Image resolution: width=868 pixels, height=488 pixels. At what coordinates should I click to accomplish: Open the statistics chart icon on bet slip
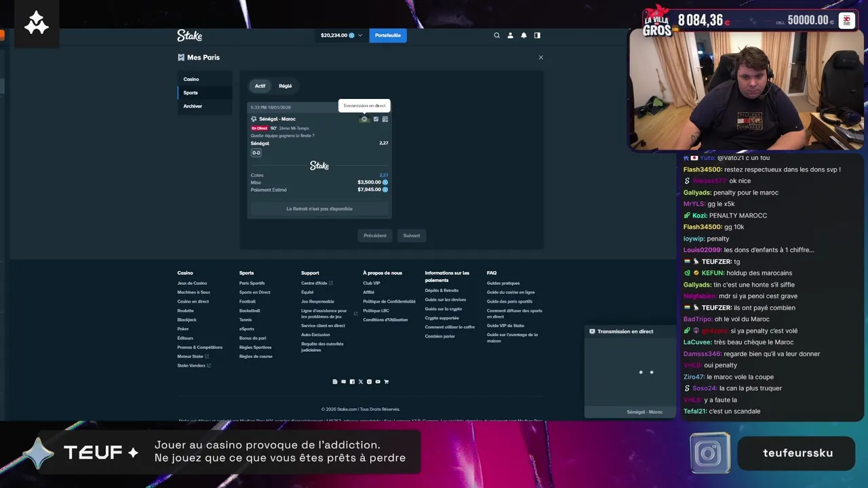point(376,119)
